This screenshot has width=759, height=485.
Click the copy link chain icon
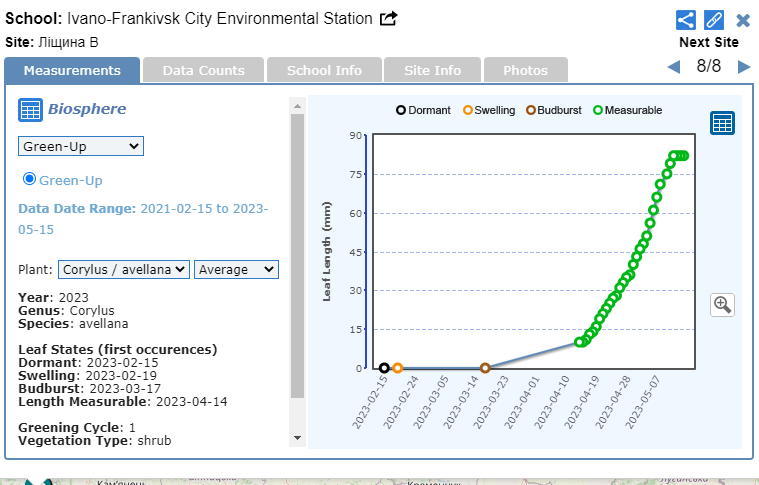(714, 20)
